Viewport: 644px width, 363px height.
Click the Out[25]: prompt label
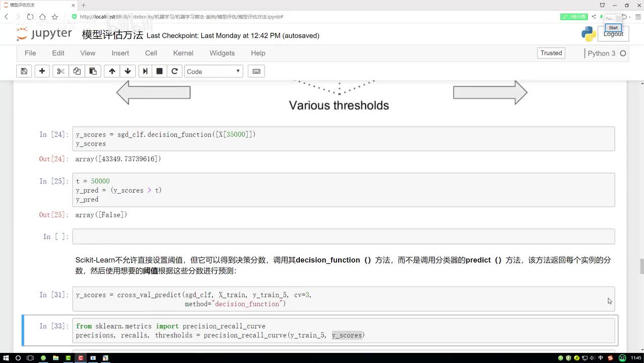coord(53,215)
